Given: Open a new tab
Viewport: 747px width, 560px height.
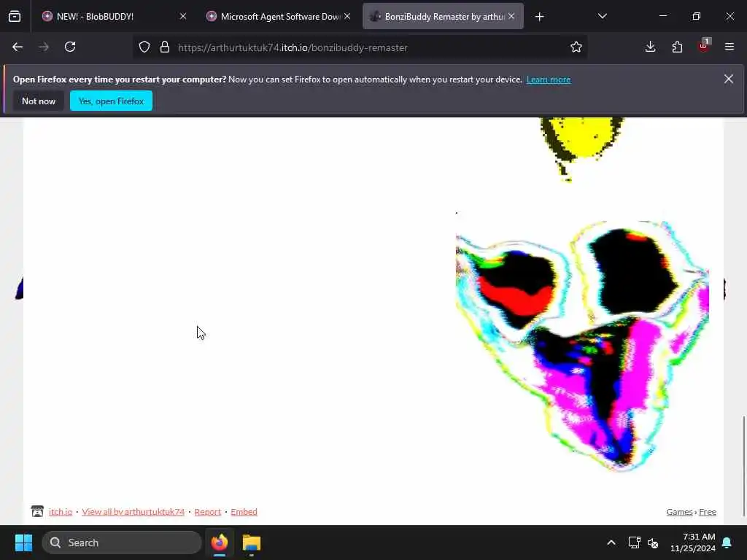Looking at the screenshot, I should [539, 17].
